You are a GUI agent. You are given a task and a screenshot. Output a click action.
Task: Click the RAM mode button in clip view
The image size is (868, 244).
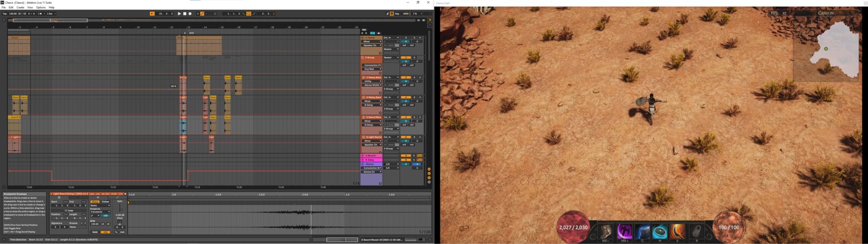tap(95, 232)
